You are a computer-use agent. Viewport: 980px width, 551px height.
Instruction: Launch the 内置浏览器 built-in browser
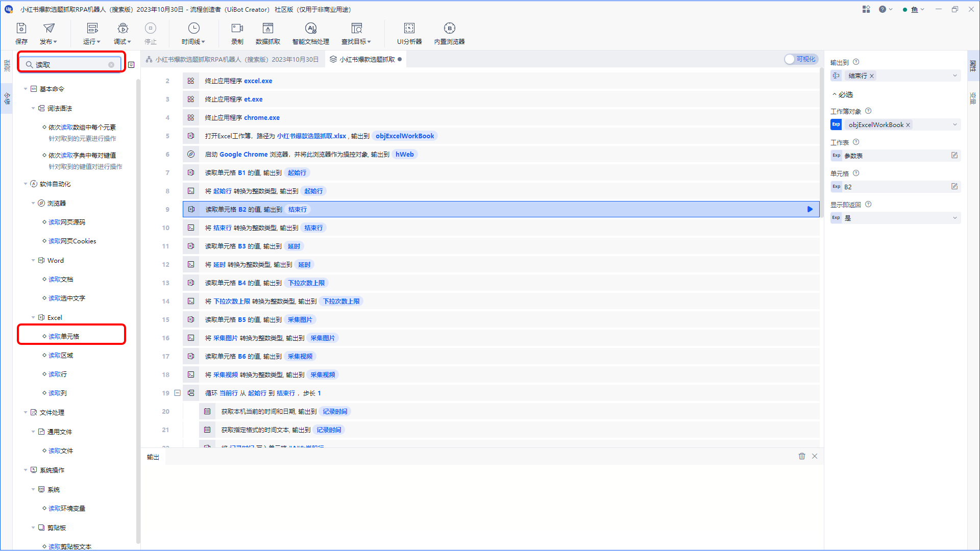[450, 34]
